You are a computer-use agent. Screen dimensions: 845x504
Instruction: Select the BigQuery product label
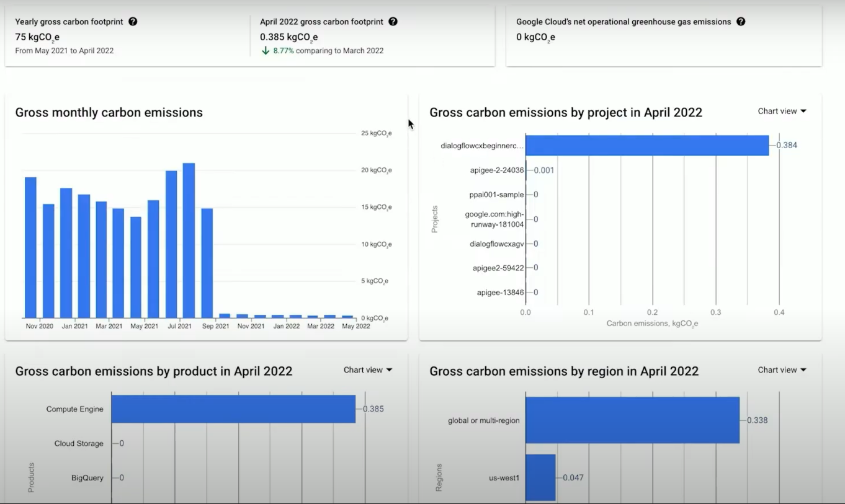pos(87,478)
